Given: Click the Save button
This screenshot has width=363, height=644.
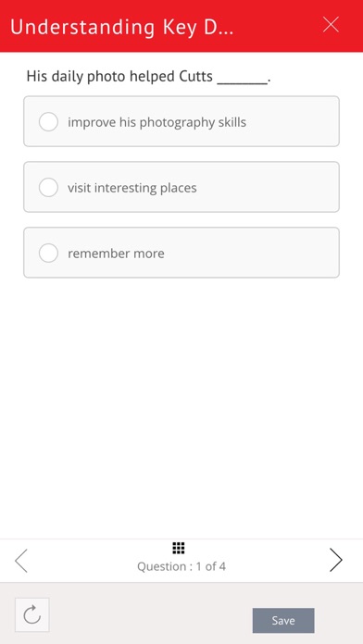Looking at the screenshot, I should point(283,620).
